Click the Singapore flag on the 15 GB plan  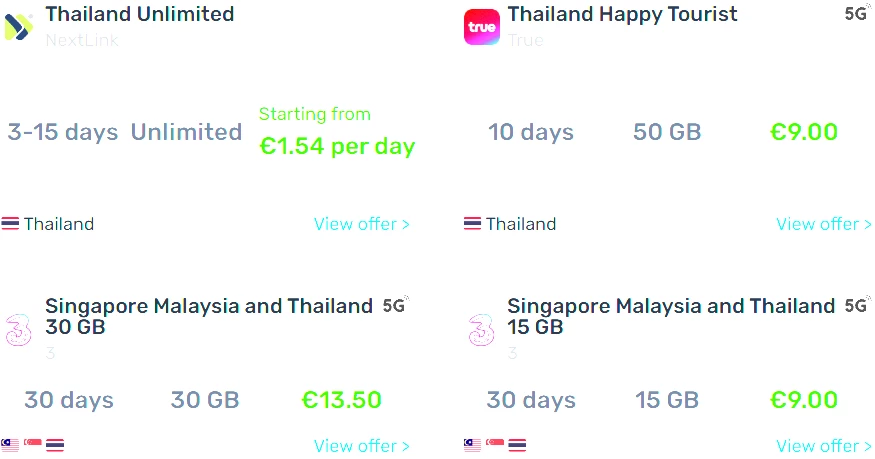tap(494, 445)
